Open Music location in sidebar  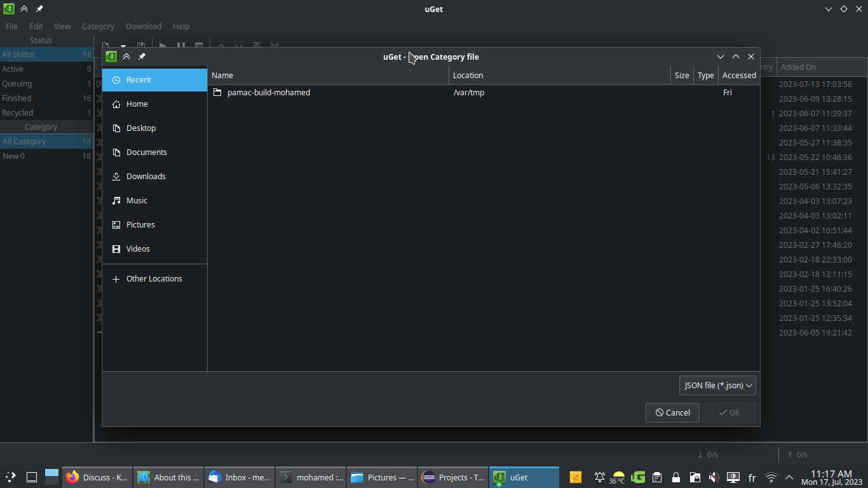(x=154, y=201)
